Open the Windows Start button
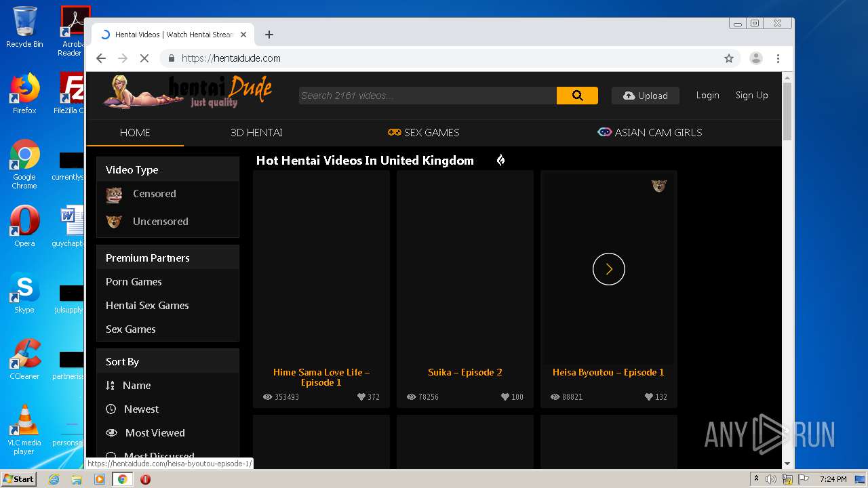This screenshot has width=868, height=488. coord(18,479)
